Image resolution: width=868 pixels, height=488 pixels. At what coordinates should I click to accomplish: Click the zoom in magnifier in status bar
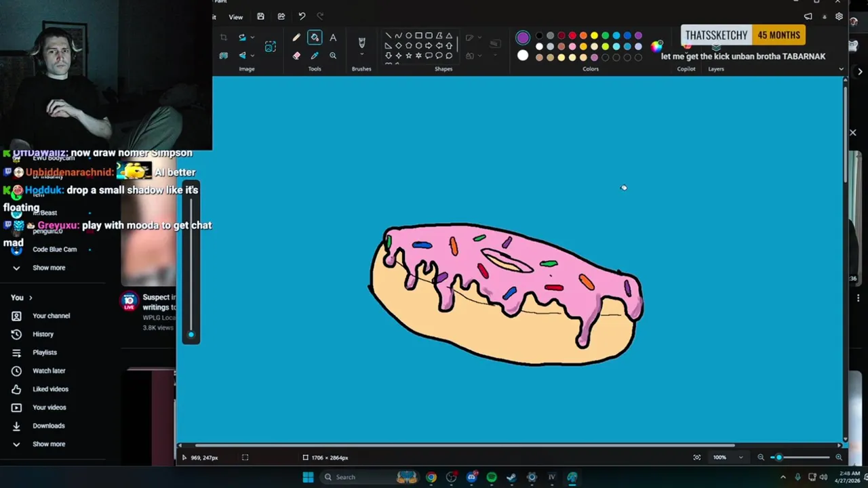(839, 457)
